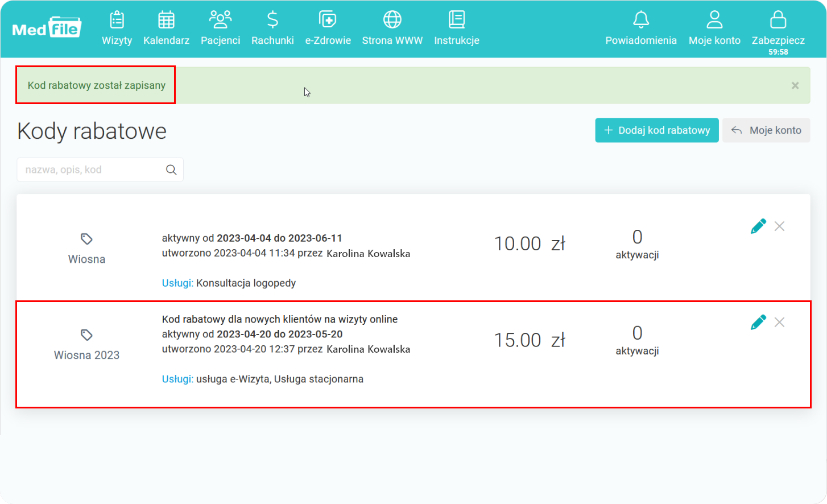Click 'aktywny od 2023-04-04 do 2023-06-11' text
827x504 pixels.
tap(252, 238)
